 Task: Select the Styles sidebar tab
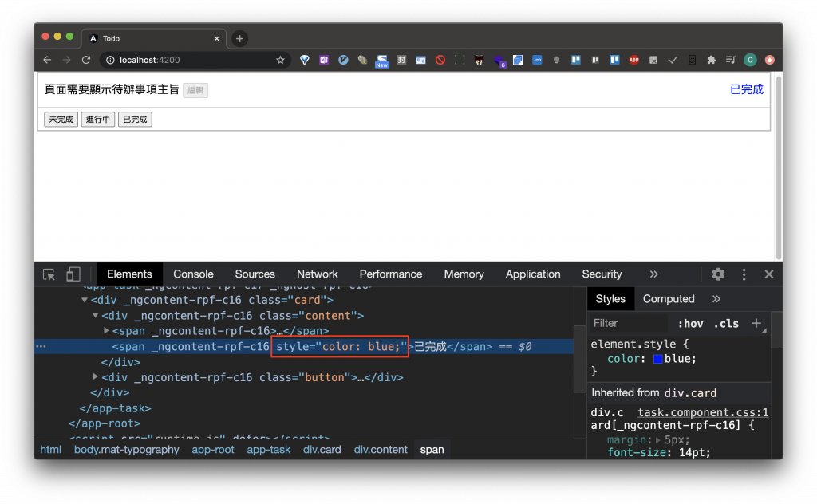tap(610, 299)
